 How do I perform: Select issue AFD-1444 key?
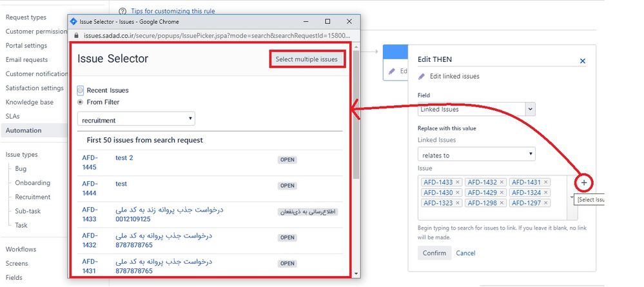pyautogui.click(x=90, y=188)
